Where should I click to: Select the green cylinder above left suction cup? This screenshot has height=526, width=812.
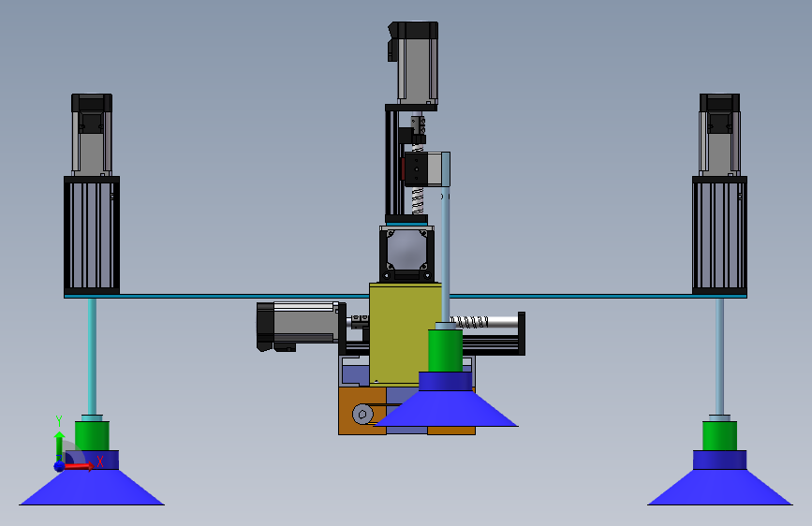point(92,435)
